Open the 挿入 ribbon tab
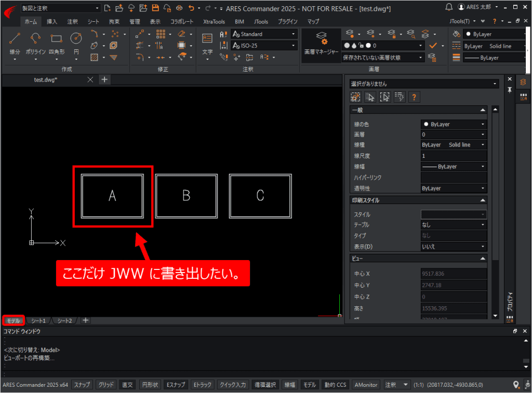This screenshot has width=532, height=393. [52, 21]
